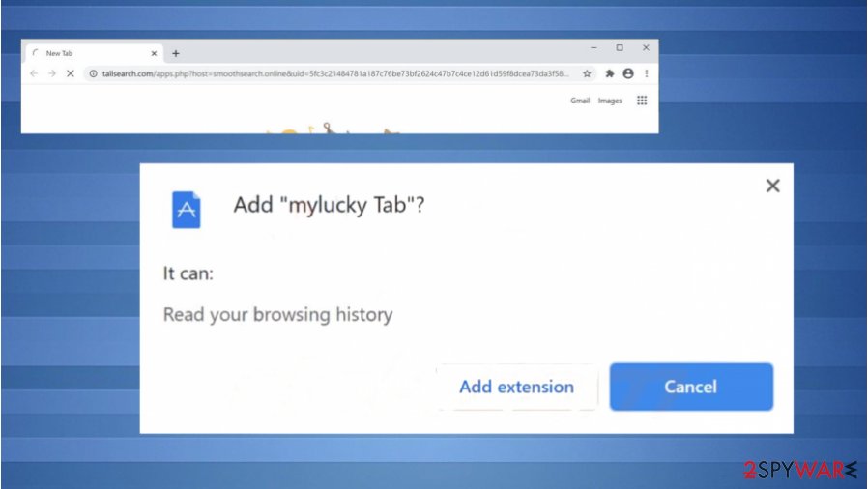Close the New Tab tab
This screenshot has width=868, height=489.
point(154,54)
